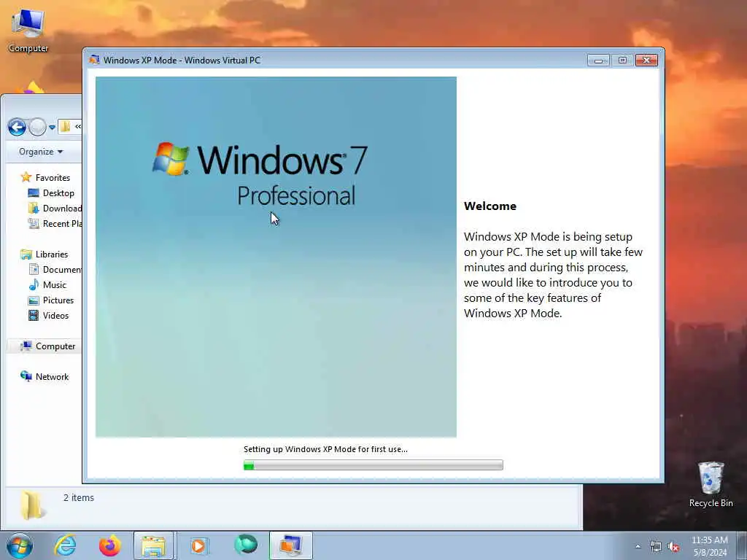Go back in the Explorer window
This screenshot has width=747, height=560.
18,127
